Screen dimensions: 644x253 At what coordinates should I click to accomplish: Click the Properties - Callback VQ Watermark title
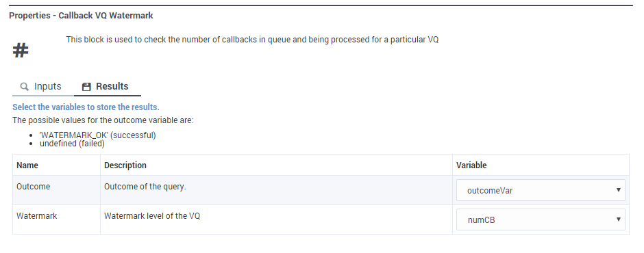tap(81, 16)
